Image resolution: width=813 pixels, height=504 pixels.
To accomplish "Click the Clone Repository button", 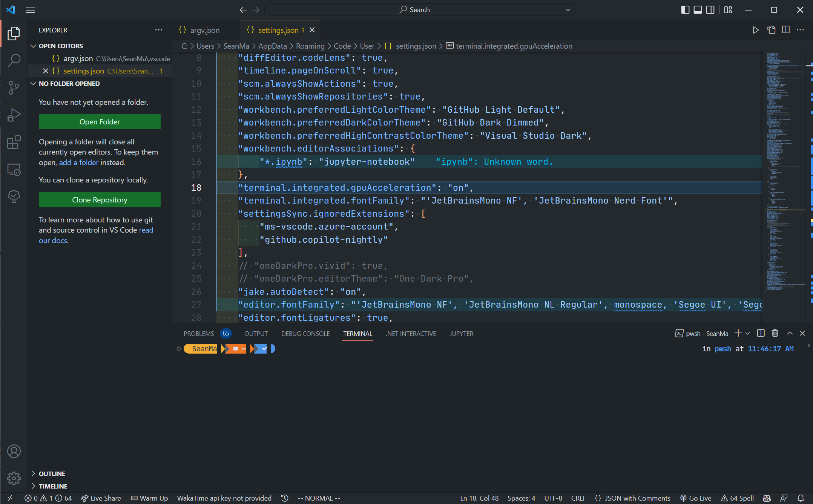I will (100, 199).
